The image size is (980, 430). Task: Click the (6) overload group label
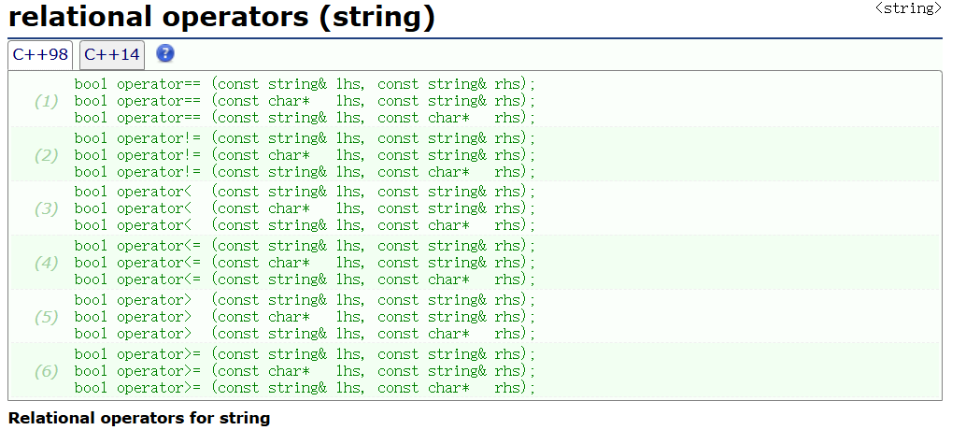pyautogui.click(x=47, y=371)
